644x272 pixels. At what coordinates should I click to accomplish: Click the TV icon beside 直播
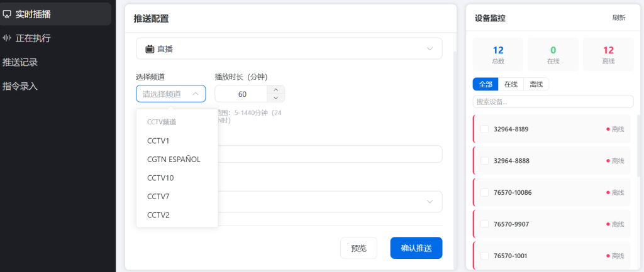[150, 49]
